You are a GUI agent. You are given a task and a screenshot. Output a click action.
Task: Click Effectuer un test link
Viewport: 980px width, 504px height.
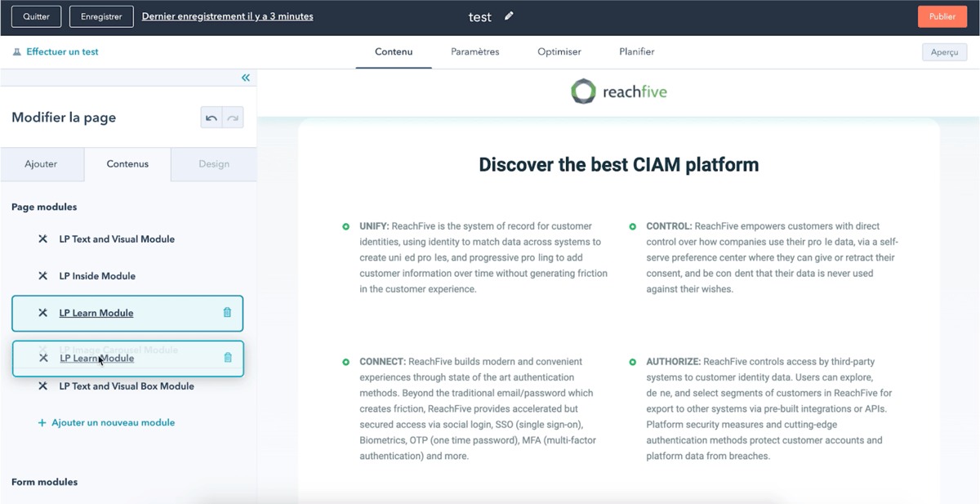[x=62, y=52]
